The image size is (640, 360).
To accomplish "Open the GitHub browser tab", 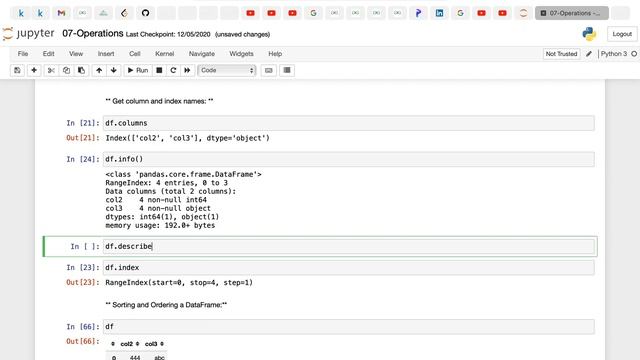I will (145, 13).
